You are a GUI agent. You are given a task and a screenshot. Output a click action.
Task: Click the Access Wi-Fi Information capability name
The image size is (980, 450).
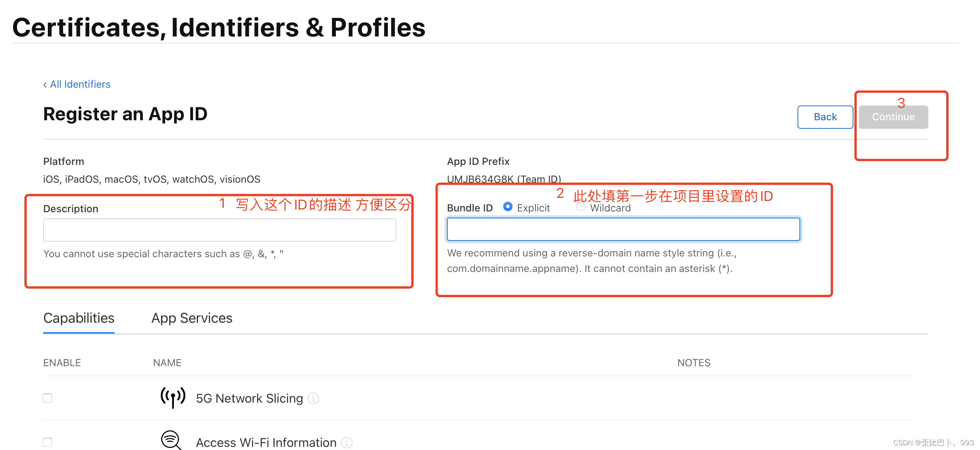point(266,442)
